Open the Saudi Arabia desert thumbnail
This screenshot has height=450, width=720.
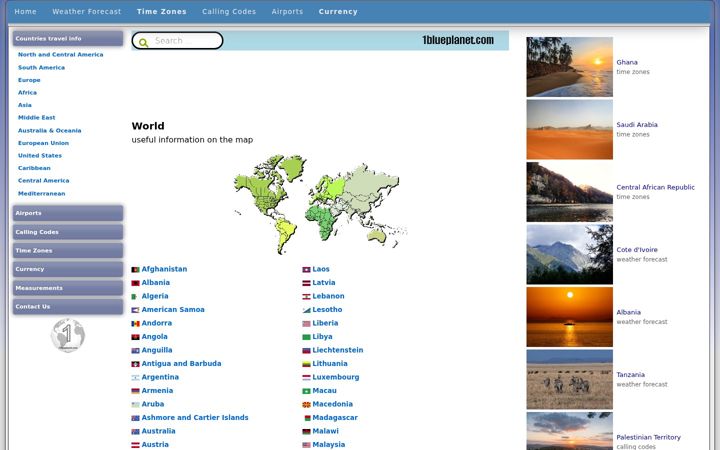tap(569, 129)
